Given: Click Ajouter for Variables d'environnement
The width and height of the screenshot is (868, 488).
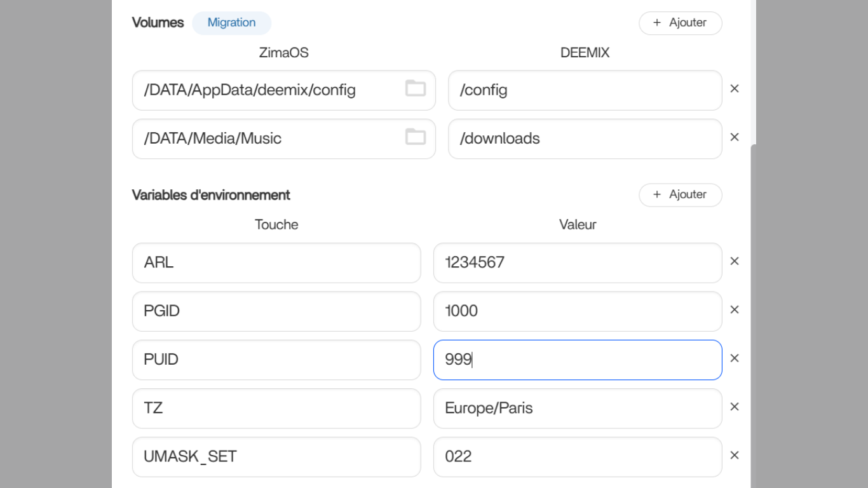Looking at the screenshot, I should pyautogui.click(x=680, y=195).
